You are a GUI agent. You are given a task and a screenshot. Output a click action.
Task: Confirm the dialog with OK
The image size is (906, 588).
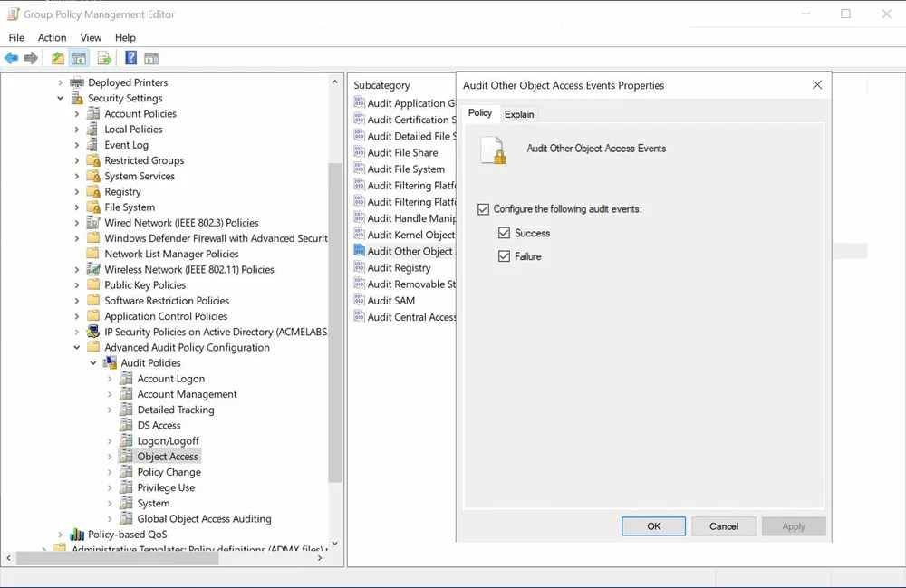pos(653,526)
